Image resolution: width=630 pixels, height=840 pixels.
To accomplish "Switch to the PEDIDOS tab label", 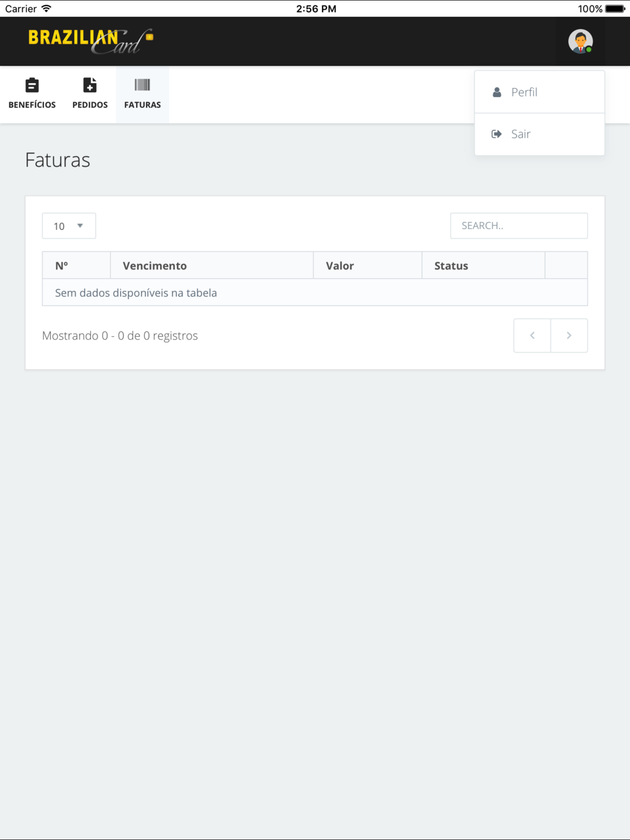I will click(x=90, y=105).
